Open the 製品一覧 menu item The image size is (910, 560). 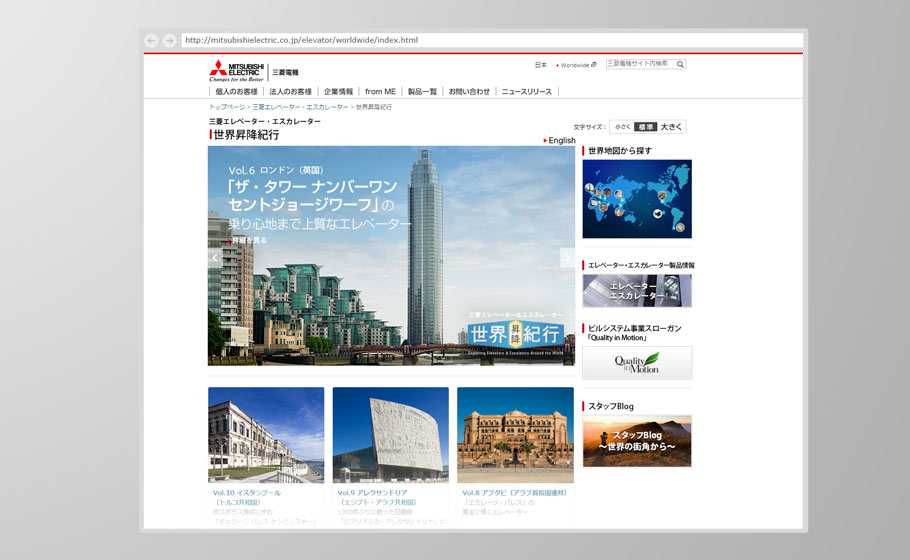tap(422, 92)
